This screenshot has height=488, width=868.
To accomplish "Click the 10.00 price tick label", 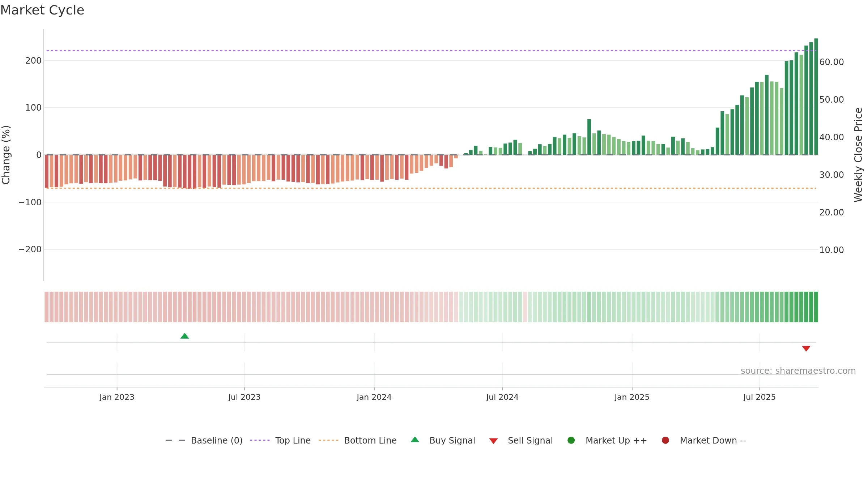I will tap(831, 250).
